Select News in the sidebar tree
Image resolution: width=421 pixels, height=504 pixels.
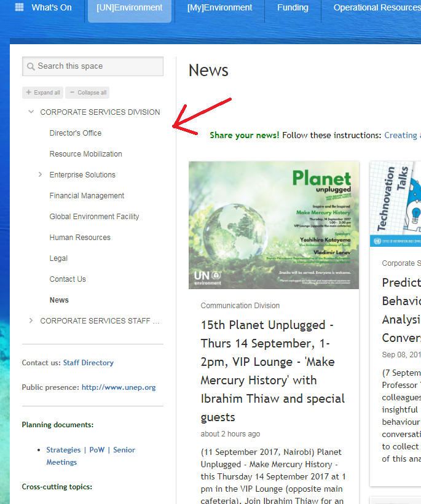[x=59, y=300]
